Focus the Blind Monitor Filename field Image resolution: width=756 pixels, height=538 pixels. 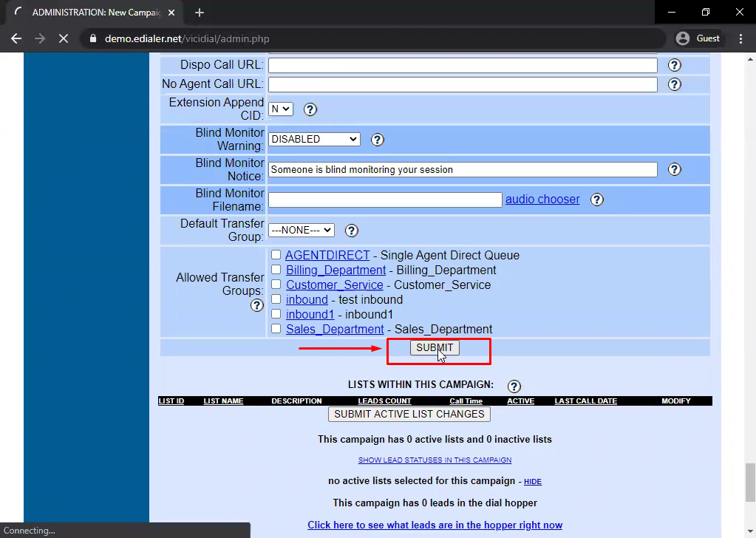pos(385,200)
